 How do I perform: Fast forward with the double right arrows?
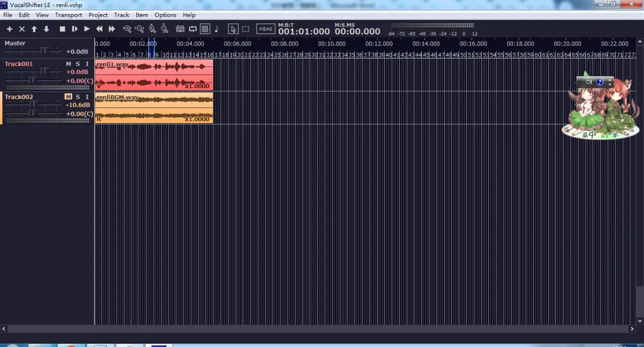point(112,29)
